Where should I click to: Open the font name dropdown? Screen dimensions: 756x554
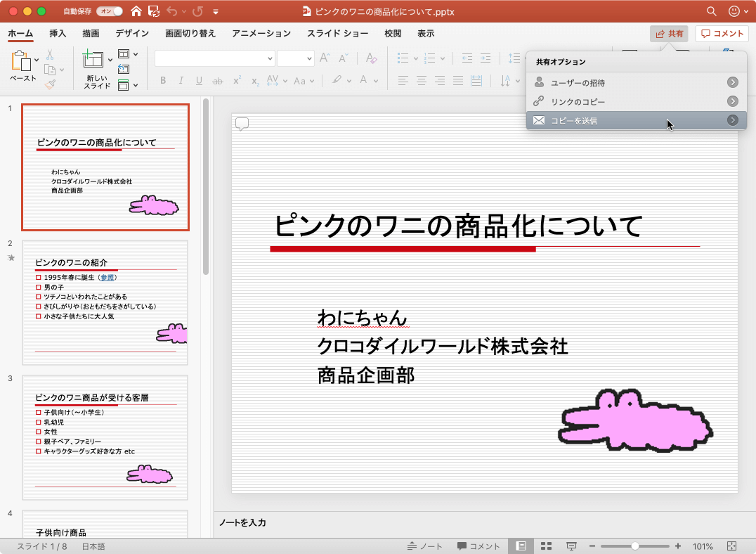(271, 59)
